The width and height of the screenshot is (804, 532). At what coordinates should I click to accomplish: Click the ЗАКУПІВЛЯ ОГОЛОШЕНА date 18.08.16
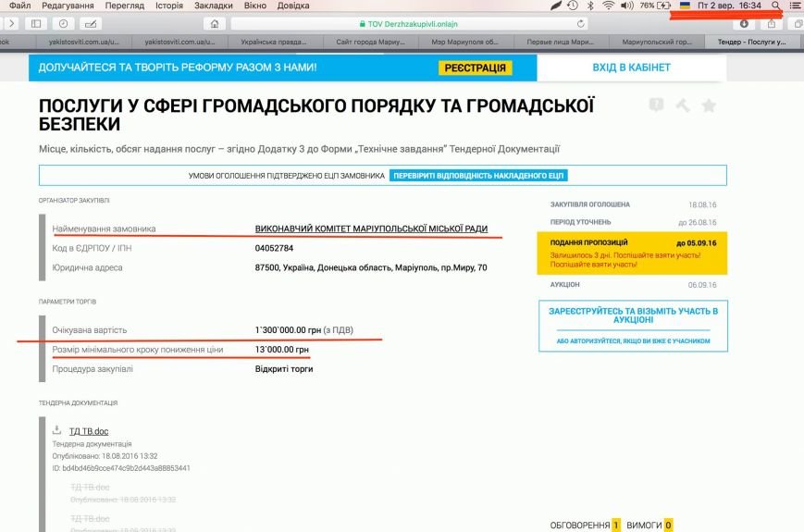coord(702,204)
